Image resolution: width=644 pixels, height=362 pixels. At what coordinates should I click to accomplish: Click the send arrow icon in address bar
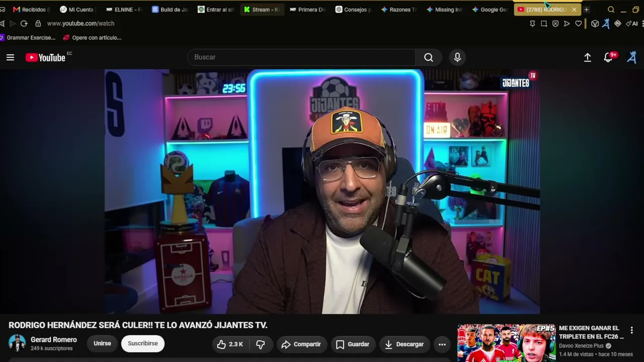pos(567,24)
